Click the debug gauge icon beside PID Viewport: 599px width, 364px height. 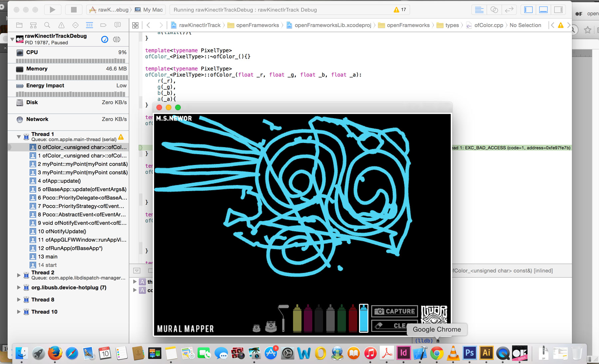click(104, 40)
